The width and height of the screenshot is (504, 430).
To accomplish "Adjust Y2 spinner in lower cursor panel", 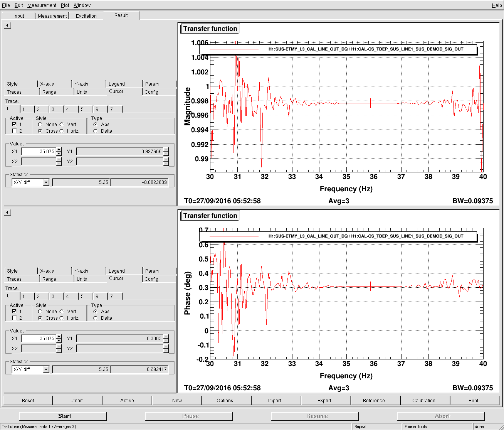I will [166, 349].
